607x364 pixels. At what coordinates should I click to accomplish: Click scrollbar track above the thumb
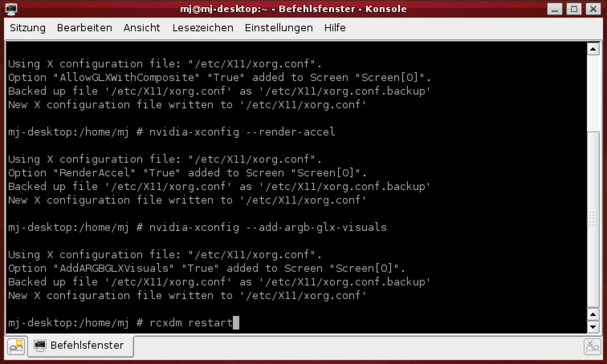593,93
